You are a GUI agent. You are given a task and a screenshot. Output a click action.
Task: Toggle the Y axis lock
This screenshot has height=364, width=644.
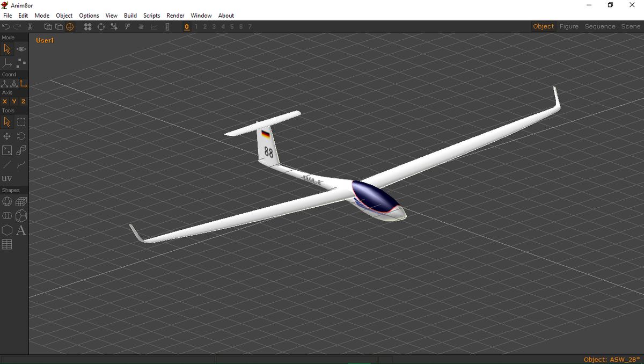(14, 101)
